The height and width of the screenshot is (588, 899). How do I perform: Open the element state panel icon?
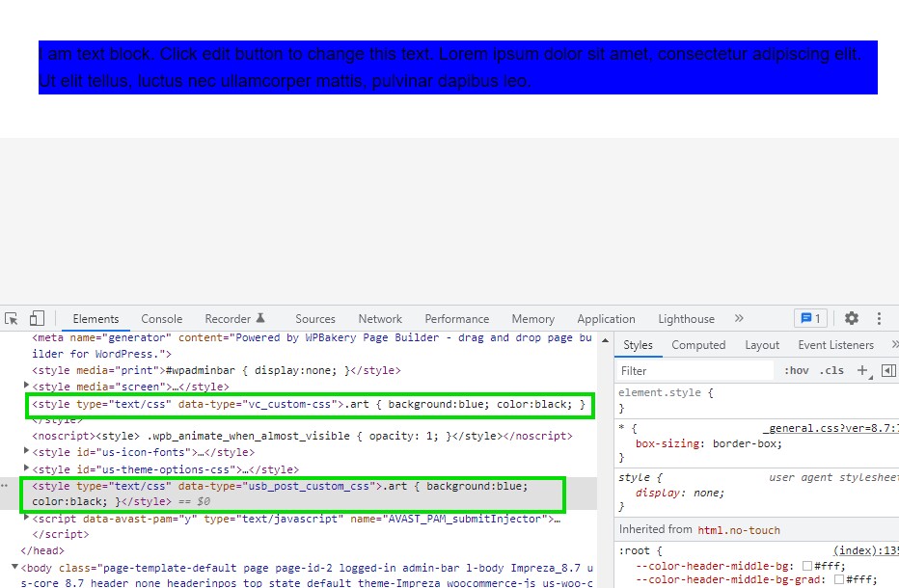889,369
